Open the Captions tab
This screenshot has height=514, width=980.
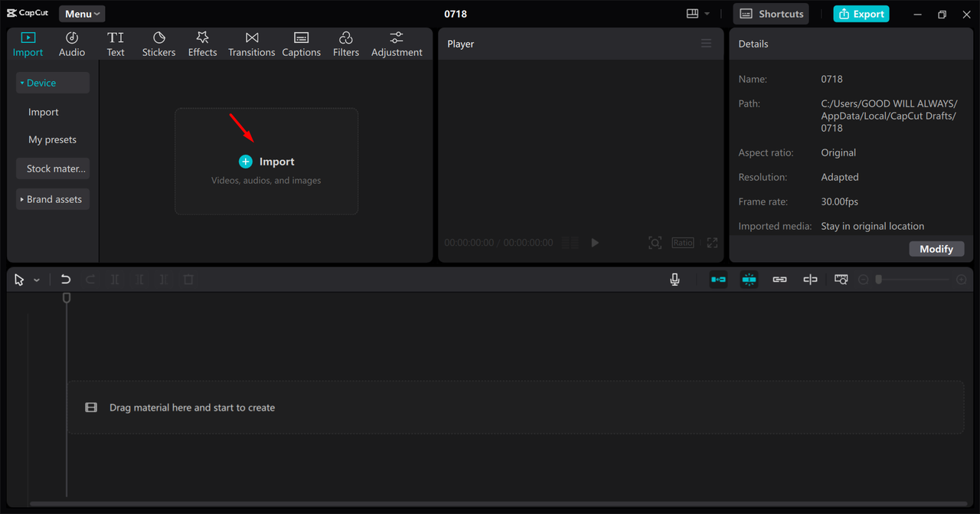click(x=302, y=44)
